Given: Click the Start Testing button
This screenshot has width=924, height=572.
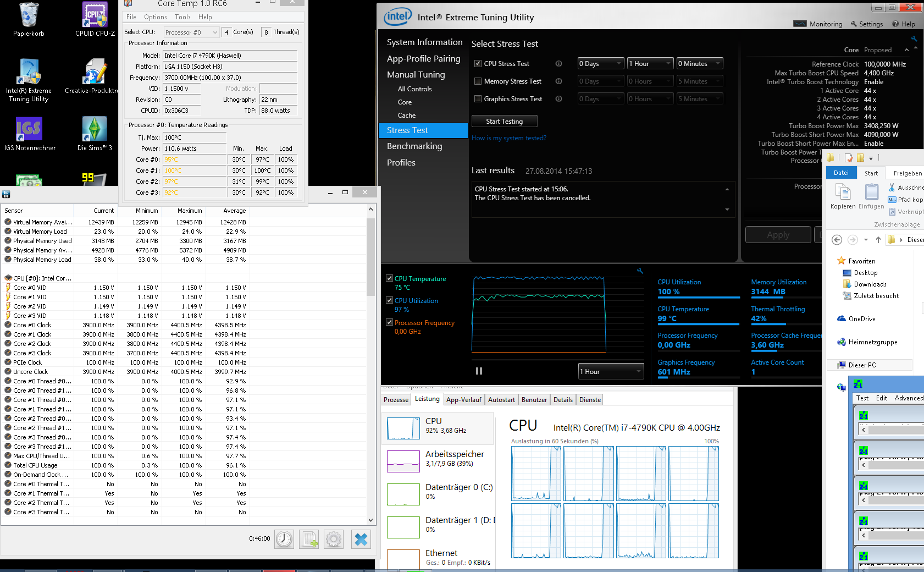Looking at the screenshot, I should pos(505,122).
